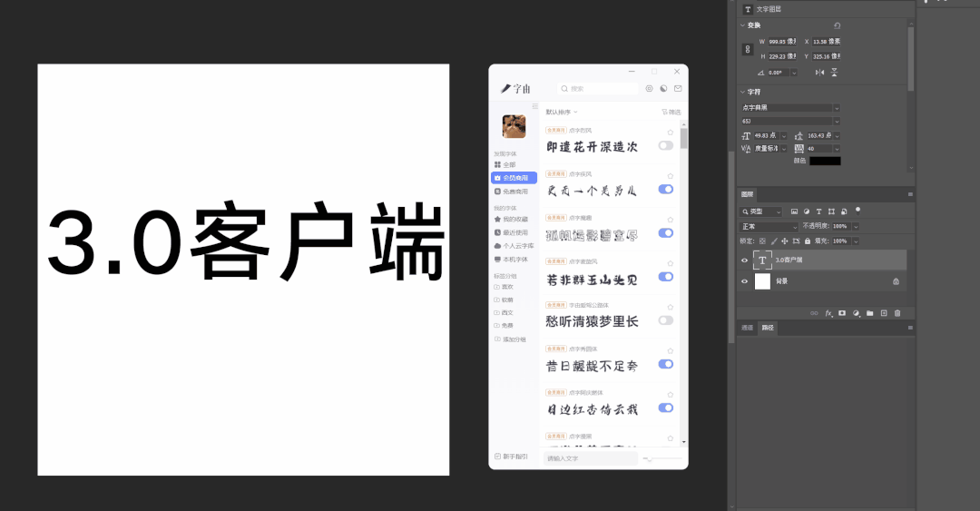Click the flip vertical icon
Viewport: 980px width, 511px height.
[x=834, y=73]
